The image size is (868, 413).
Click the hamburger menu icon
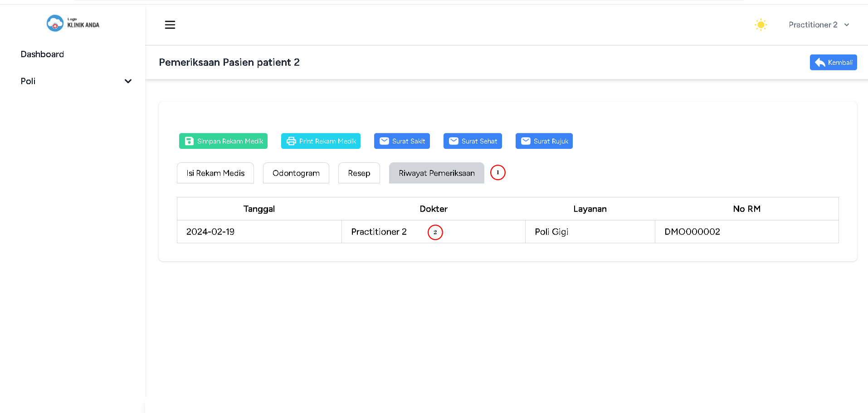(170, 25)
